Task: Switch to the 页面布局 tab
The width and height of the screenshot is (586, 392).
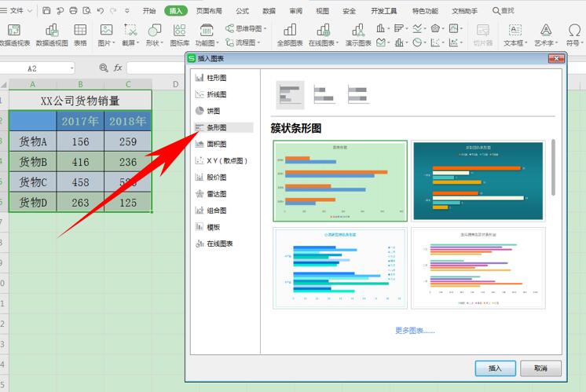Action: pyautogui.click(x=208, y=11)
